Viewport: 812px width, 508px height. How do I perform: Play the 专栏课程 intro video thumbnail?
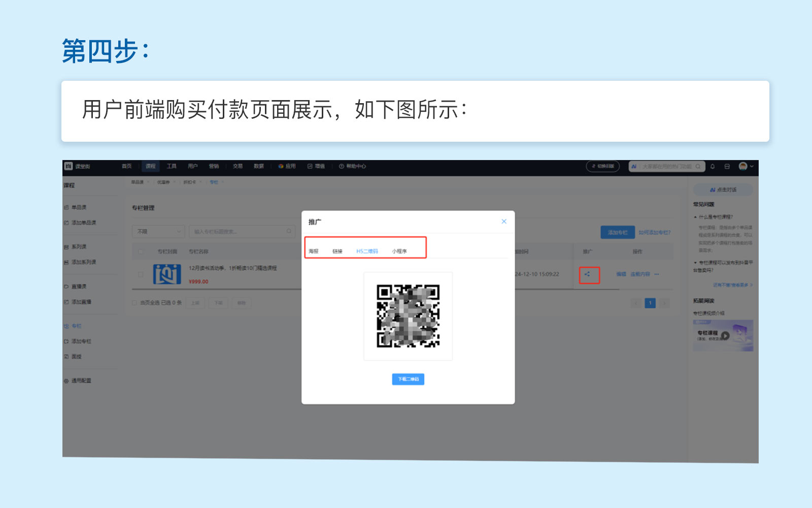723,335
